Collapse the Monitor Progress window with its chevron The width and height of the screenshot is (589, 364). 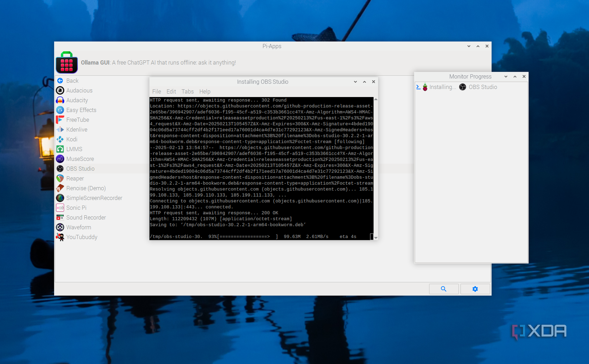[x=505, y=76]
